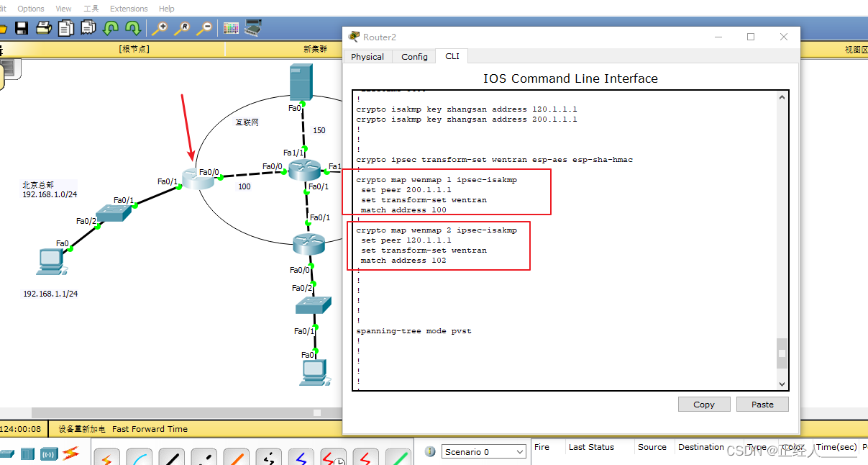Open the drawing color palette icon
868x465 pixels.
click(231, 28)
